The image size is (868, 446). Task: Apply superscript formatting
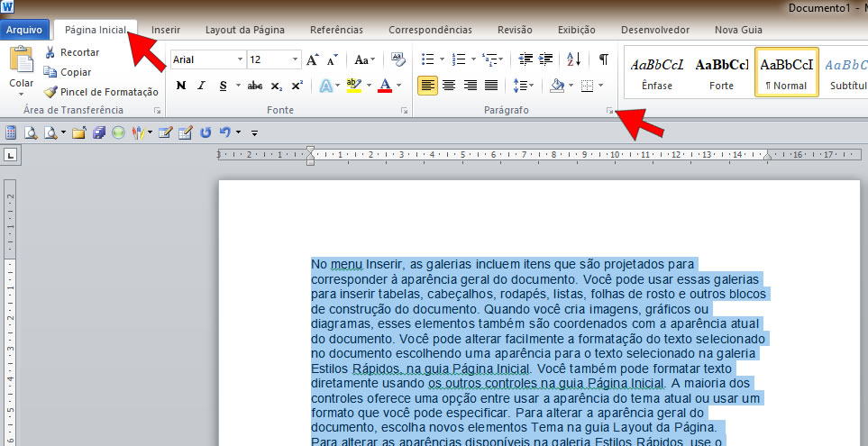(297, 86)
